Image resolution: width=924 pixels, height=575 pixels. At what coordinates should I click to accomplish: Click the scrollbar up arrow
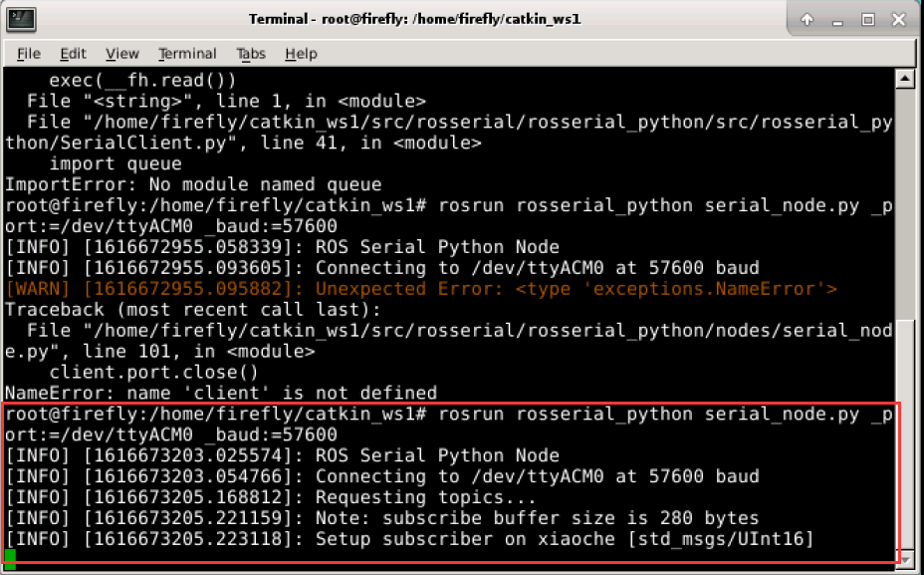[x=906, y=79]
